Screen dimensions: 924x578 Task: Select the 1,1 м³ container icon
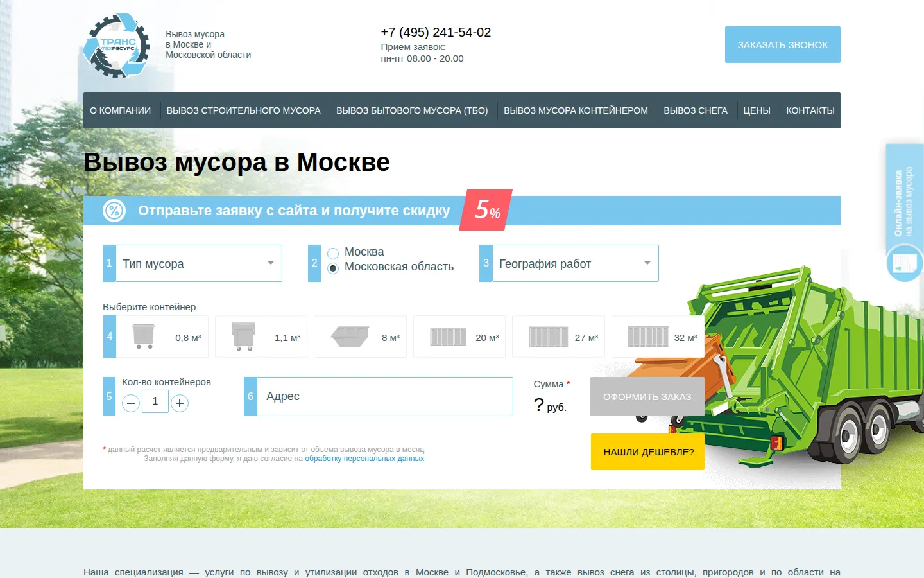coord(243,336)
